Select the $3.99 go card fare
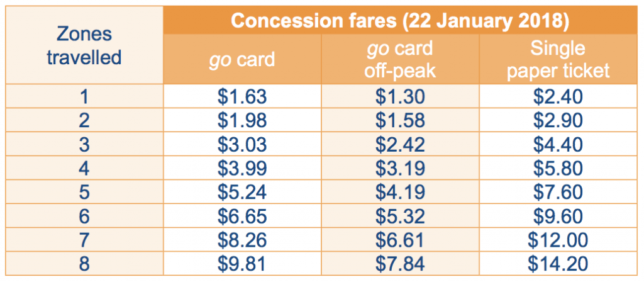Screen dimensions: 644x282 (x=242, y=168)
